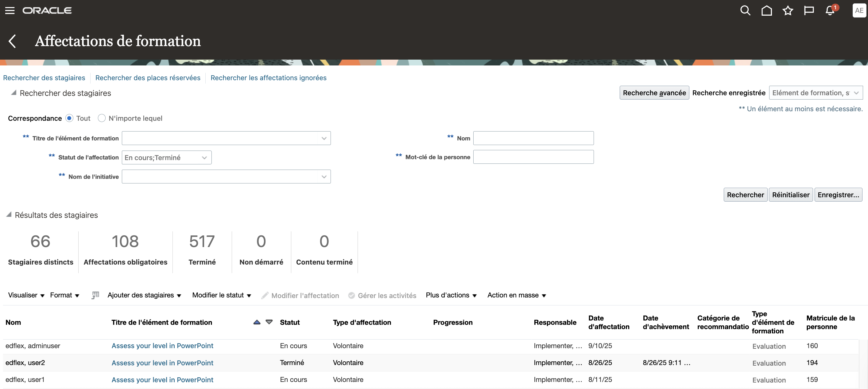Click the Matricule de la personne header
Image resolution: width=868 pixels, height=389 pixels.
tap(831, 322)
